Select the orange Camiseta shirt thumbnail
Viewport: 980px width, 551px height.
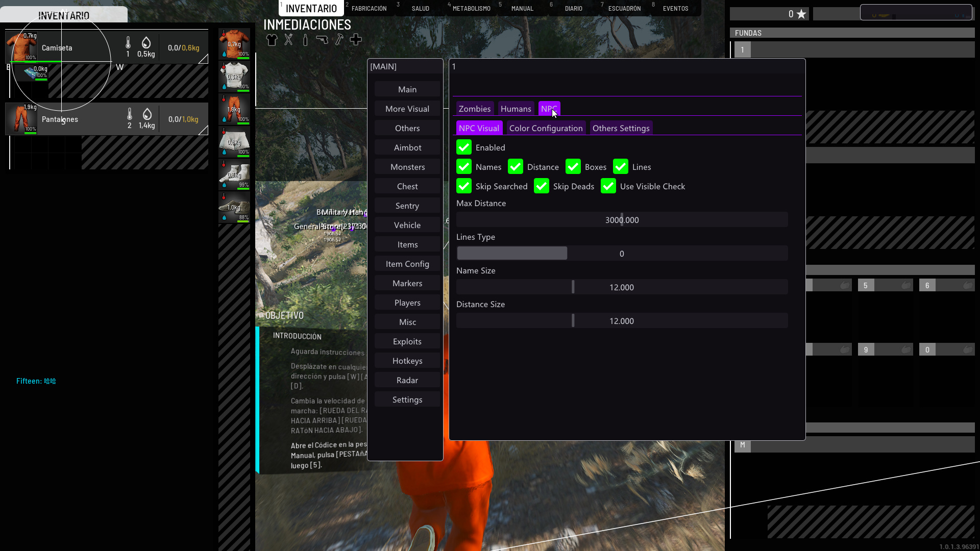click(x=21, y=47)
